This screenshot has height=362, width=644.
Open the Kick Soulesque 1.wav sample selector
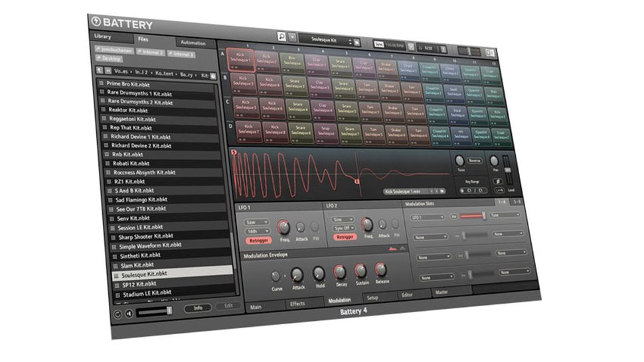tap(414, 191)
